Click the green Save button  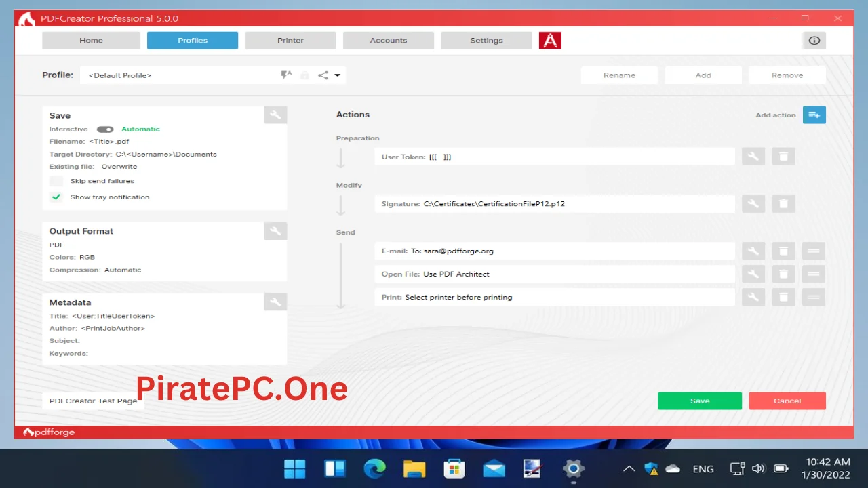[x=700, y=401]
